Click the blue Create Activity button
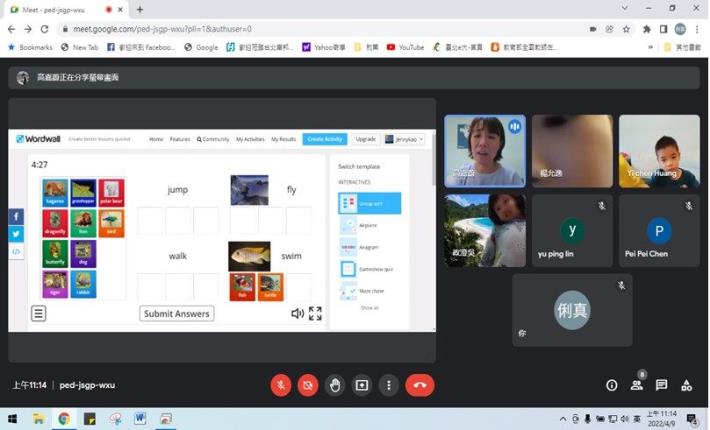This screenshot has width=710, height=430. click(325, 139)
